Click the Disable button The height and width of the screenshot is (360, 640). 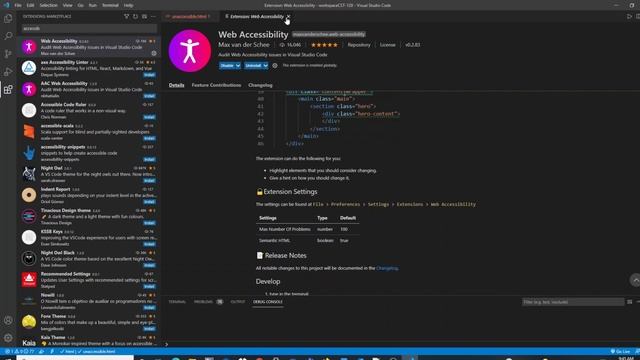click(227, 65)
